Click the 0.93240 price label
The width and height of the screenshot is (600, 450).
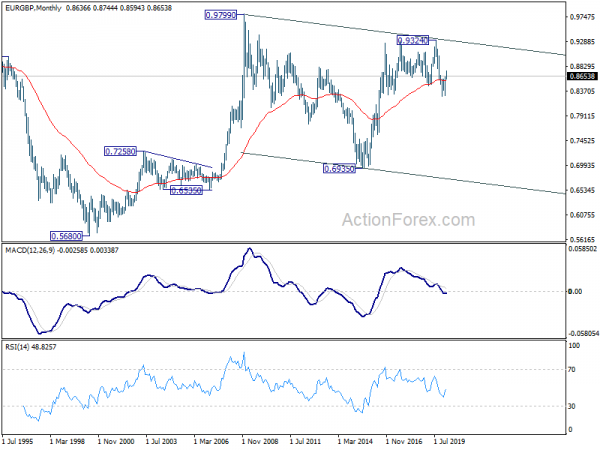pos(412,40)
